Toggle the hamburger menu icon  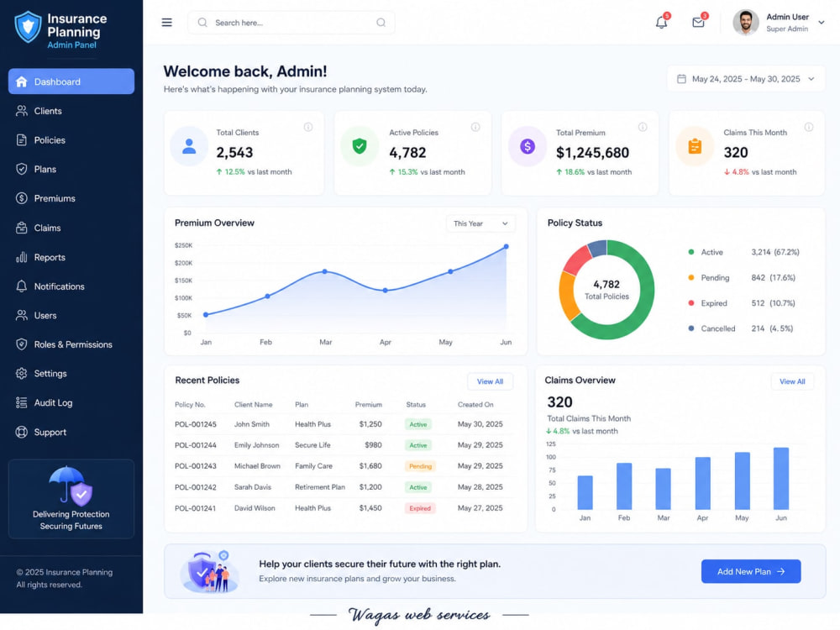click(x=166, y=23)
